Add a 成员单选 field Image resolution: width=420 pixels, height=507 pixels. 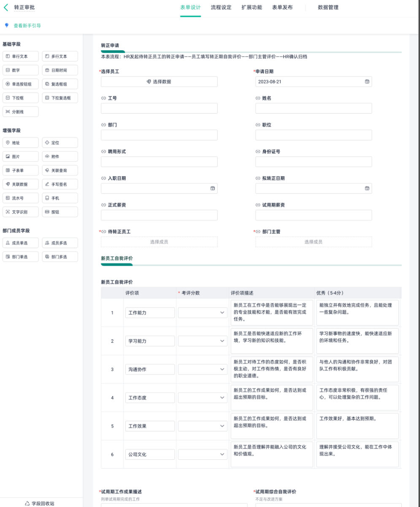(x=20, y=243)
